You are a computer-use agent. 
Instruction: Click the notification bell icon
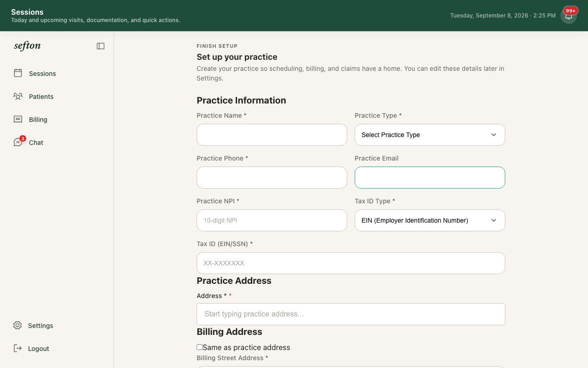click(x=569, y=16)
